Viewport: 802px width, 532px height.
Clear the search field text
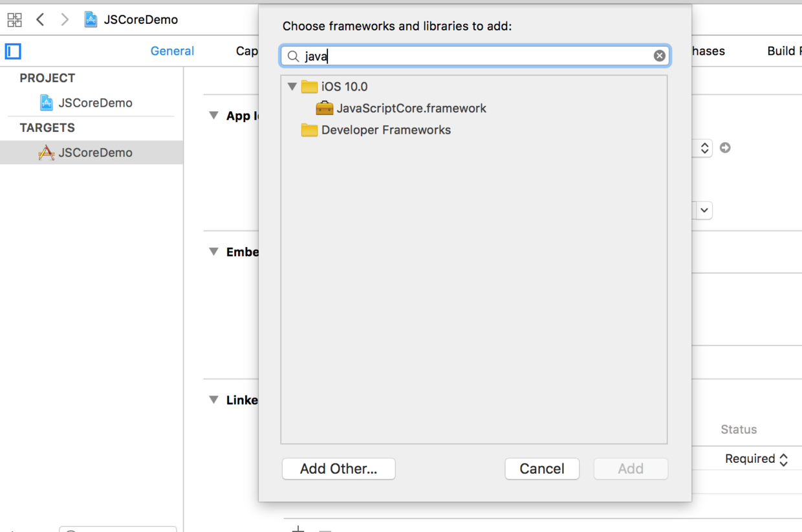point(659,56)
